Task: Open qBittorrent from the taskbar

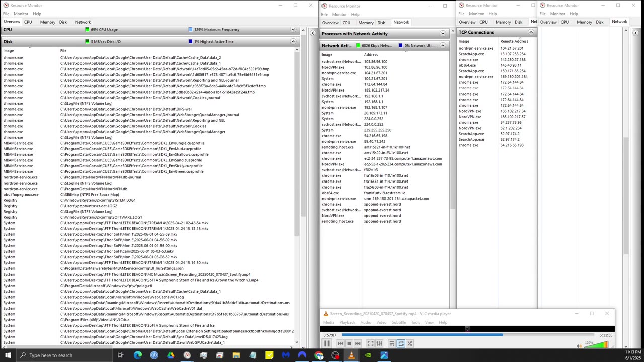Action: coord(154,355)
